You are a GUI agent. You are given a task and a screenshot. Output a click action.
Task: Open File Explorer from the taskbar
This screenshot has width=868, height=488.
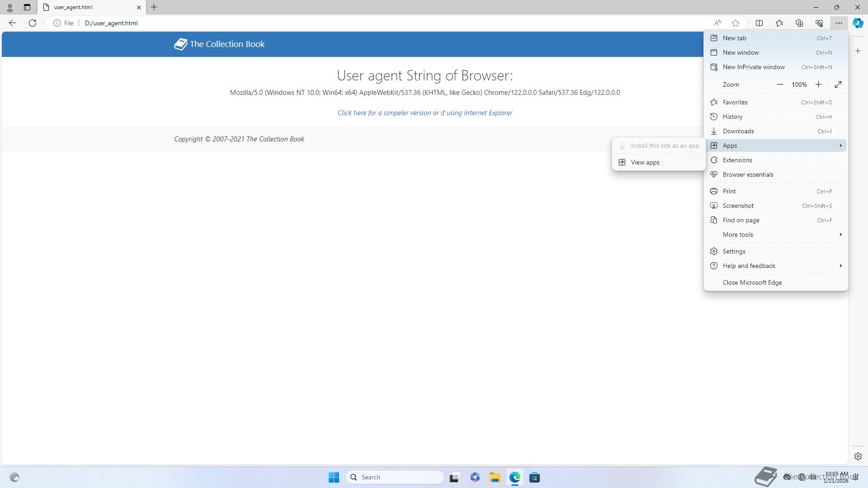[x=495, y=478]
